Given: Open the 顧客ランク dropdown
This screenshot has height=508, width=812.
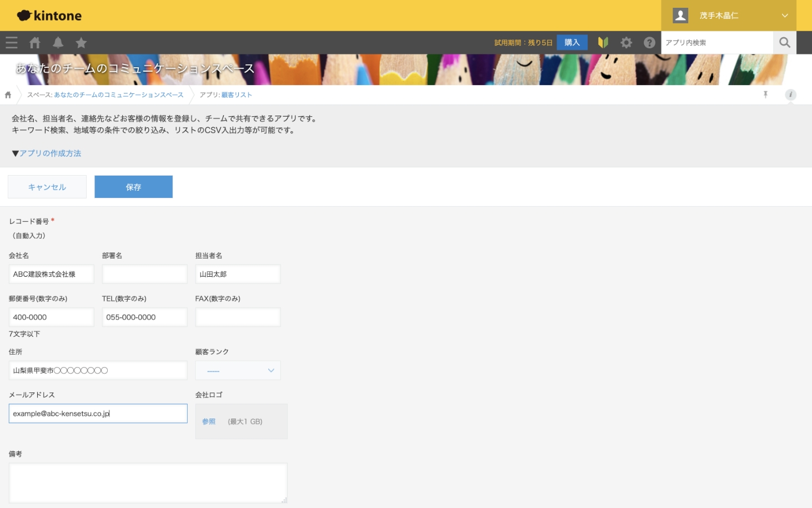Looking at the screenshot, I should (x=238, y=371).
